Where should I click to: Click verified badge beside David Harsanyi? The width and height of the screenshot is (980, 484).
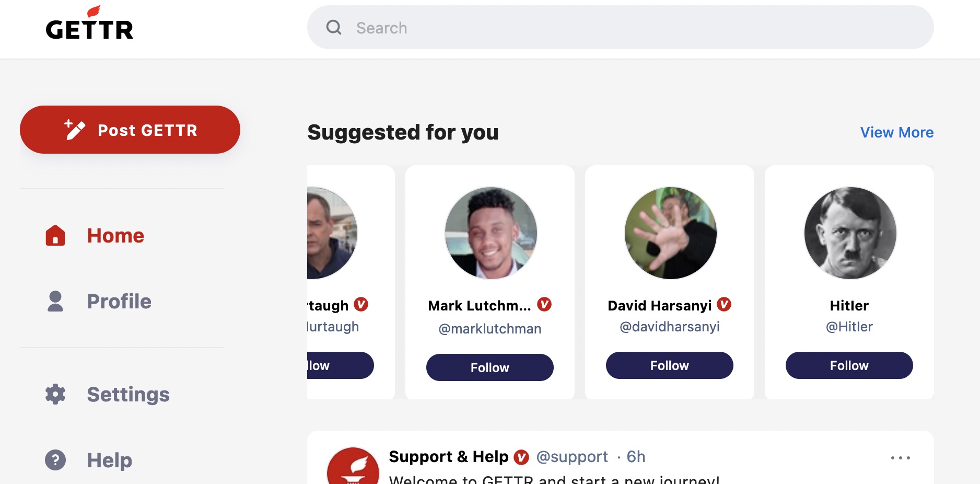point(724,304)
